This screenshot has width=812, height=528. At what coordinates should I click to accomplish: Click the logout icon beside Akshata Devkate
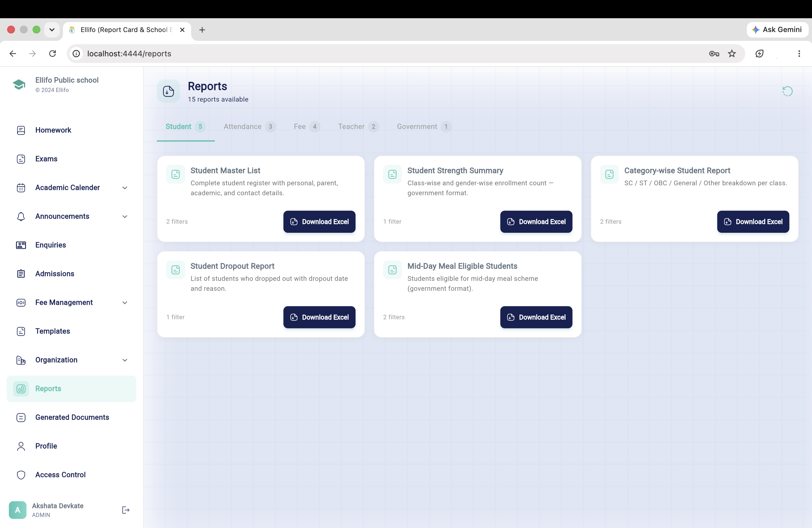pos(126,510)
